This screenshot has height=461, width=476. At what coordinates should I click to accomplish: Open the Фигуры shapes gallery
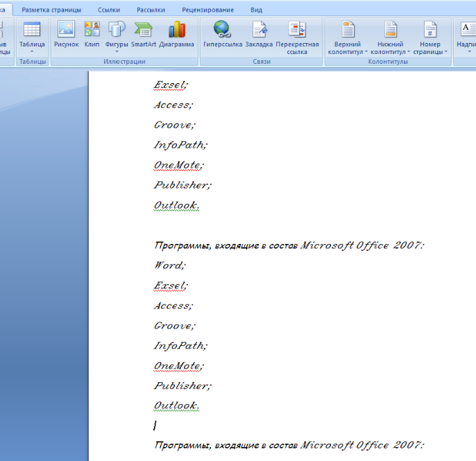117,37
